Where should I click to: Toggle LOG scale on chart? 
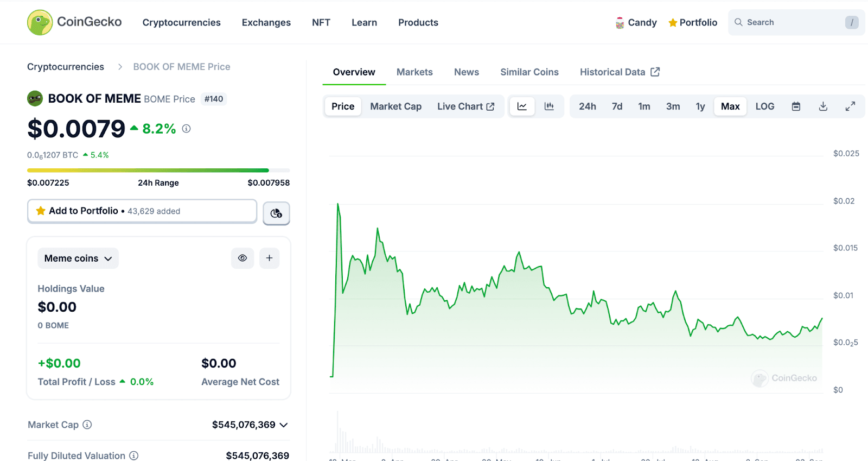pos(765,106)
